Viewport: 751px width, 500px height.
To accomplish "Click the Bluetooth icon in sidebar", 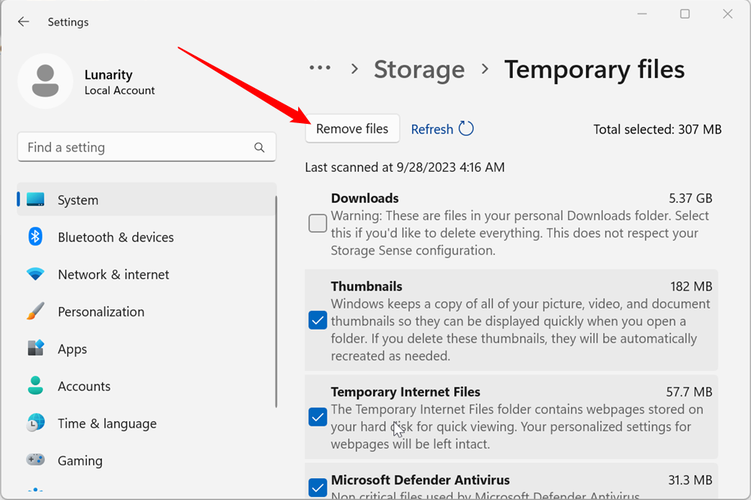I will coord(36,237).
